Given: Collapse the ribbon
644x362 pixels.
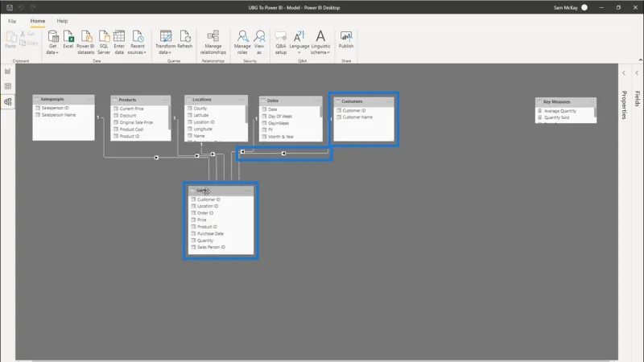Looking at the screenshot, I should [x=640, y=60].
